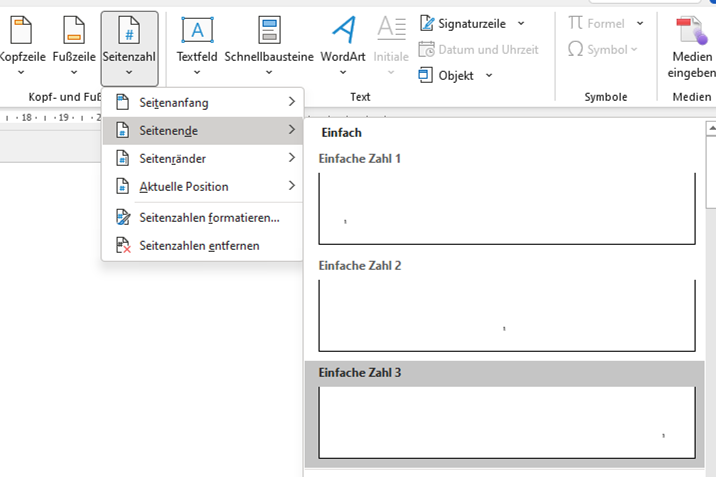Expand the Signaturzeile dropdown arrow
716x477 pixels.
coord(521,23)
